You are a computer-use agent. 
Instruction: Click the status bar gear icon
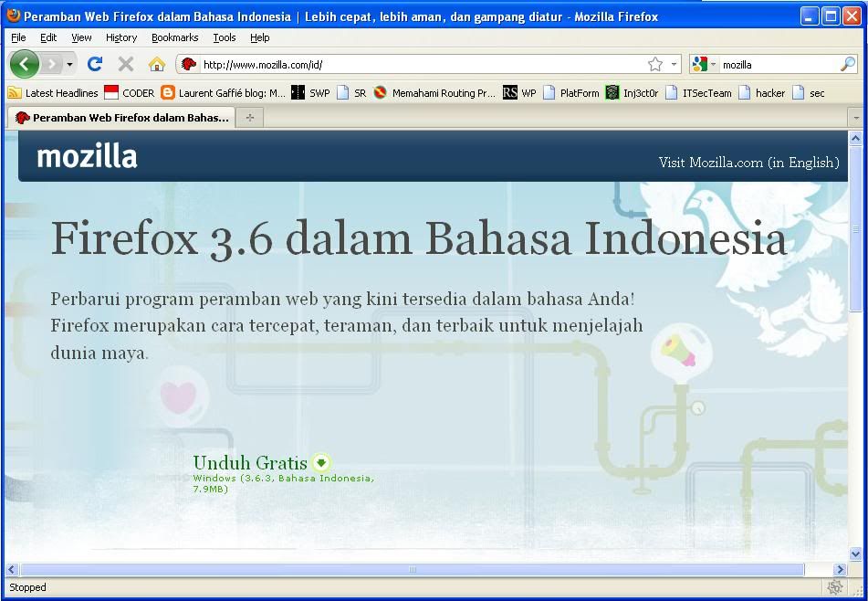point(835,587)
